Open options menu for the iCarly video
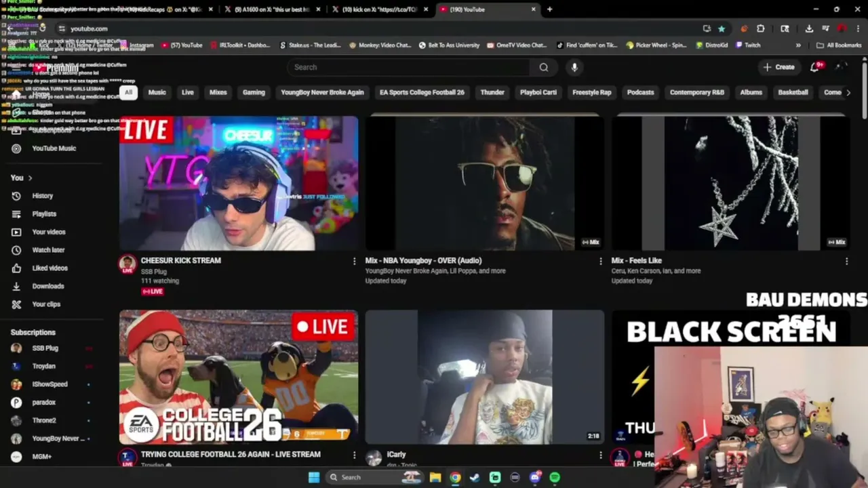Viewport: 868px width, 488px height. click(x=600, y=455)
